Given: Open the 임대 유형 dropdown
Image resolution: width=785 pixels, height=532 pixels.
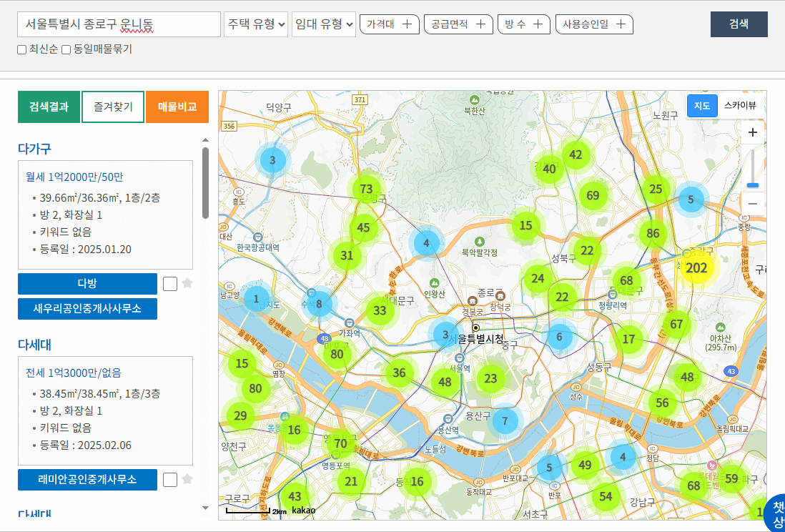Looking at the screenshot, I should [x=324, y=24].
